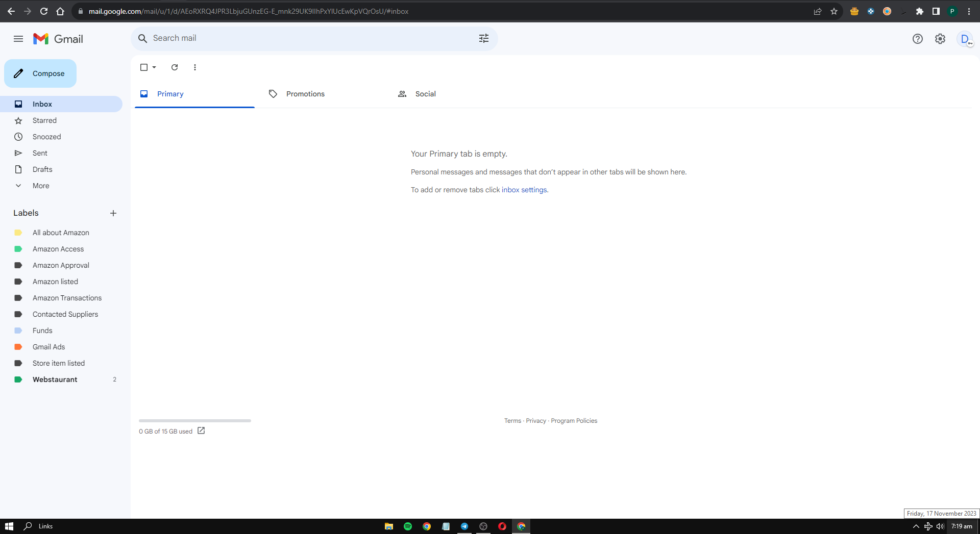The width and height of the screenshot is (980, 534).
Task: Switch to the Social tab
Action: 453,94
